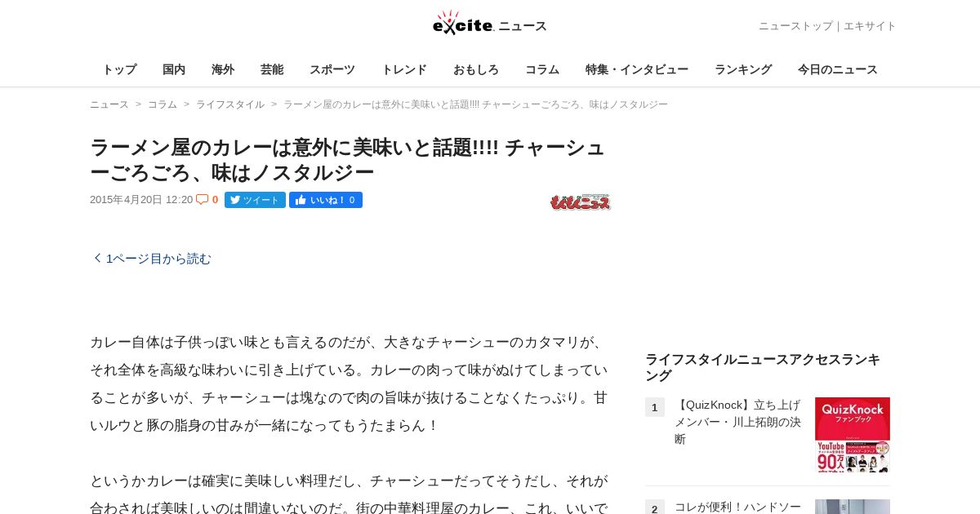This screenshot has height=514, width=980.
Task: Click the rank number 1 badge
Action: coord(655,407)
